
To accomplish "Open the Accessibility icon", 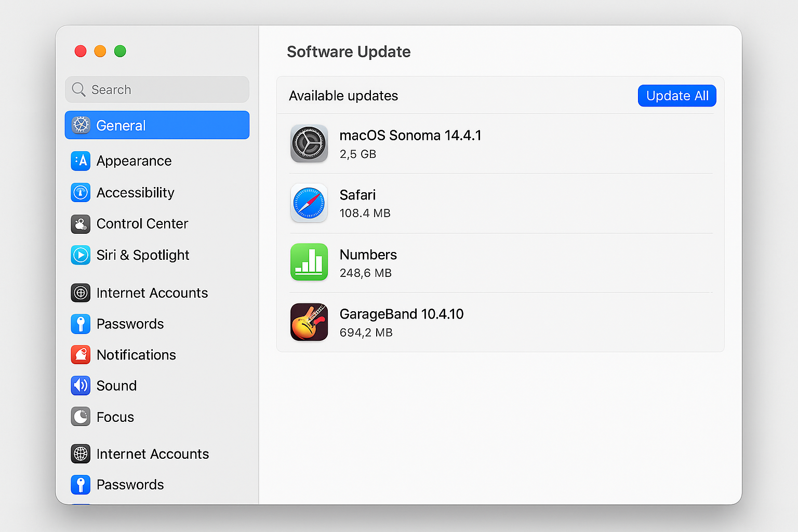I will 81,192.
